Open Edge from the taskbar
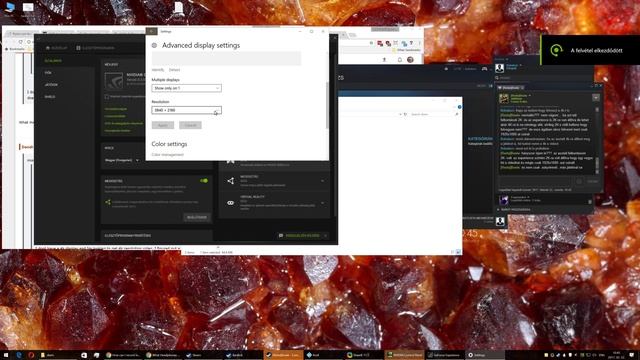Screen dimensions: 640x360 click(19, 355)
